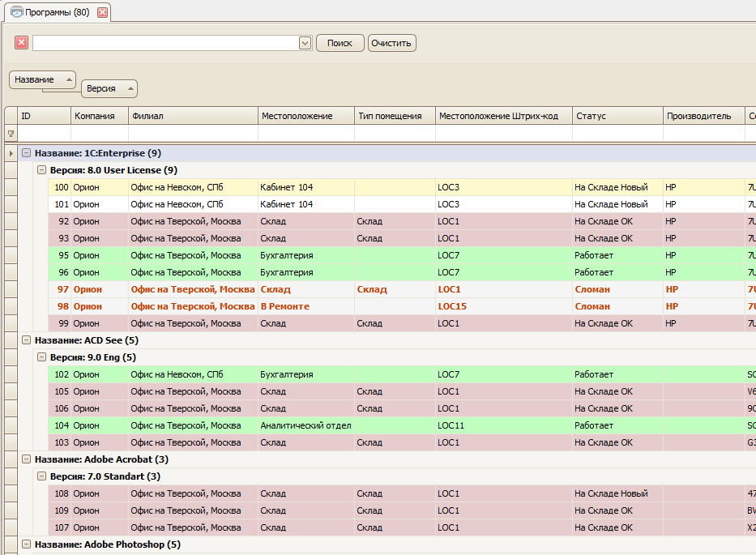
Task: Click the row selector cell left of ID 100
Action: 11,187
